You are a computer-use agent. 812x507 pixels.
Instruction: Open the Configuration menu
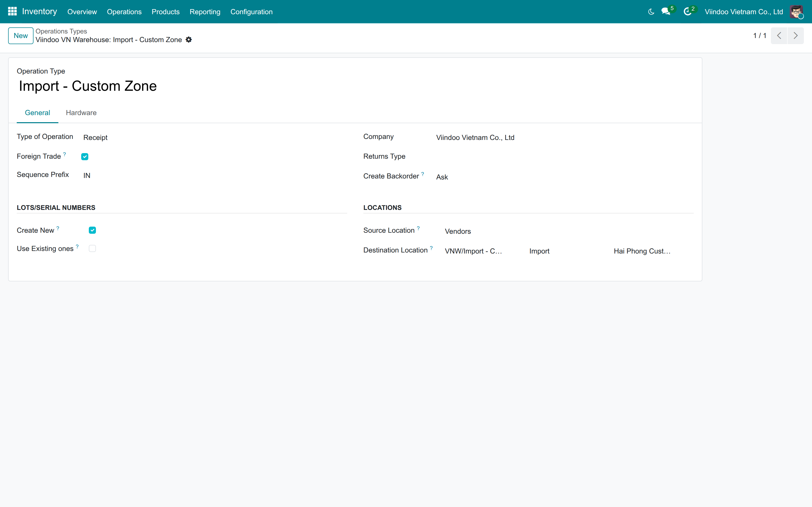[x=251, y=12]
